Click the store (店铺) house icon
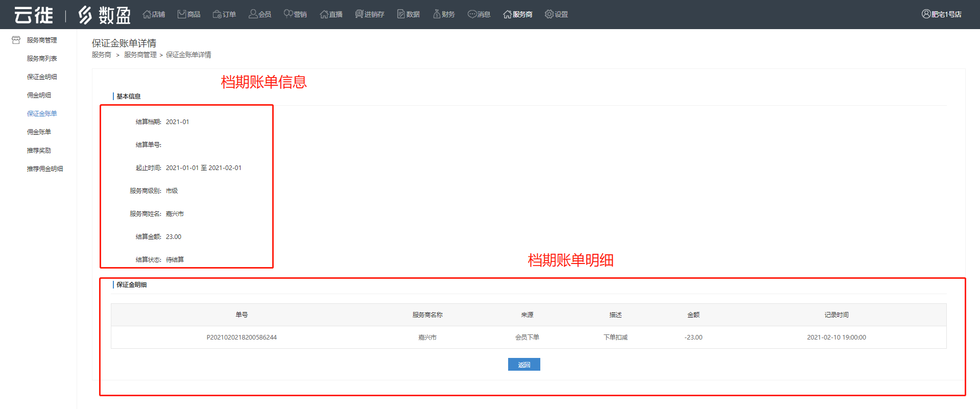This screenshot has width=980, height=409. click(x=147, y=14)
